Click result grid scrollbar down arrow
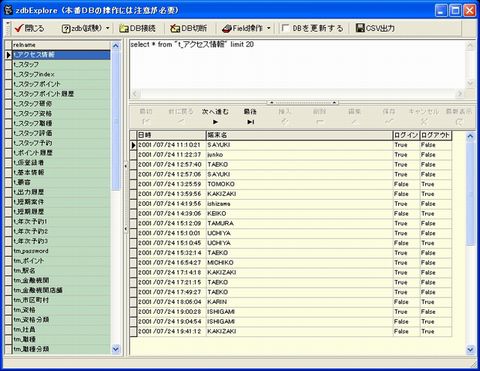 point(470,350)
